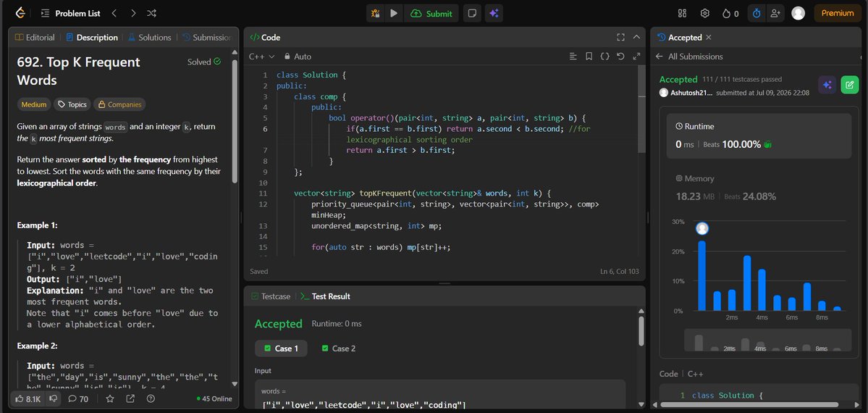868x413 pixels.
Task: Dislike the problem with thumbs down
Action: pos(53,399)
